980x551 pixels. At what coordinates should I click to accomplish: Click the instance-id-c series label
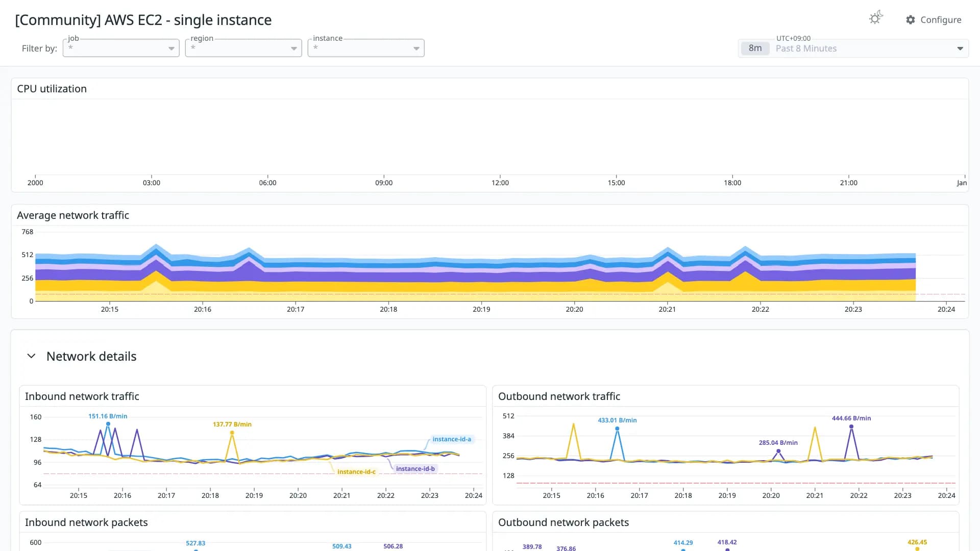point(356,472)
